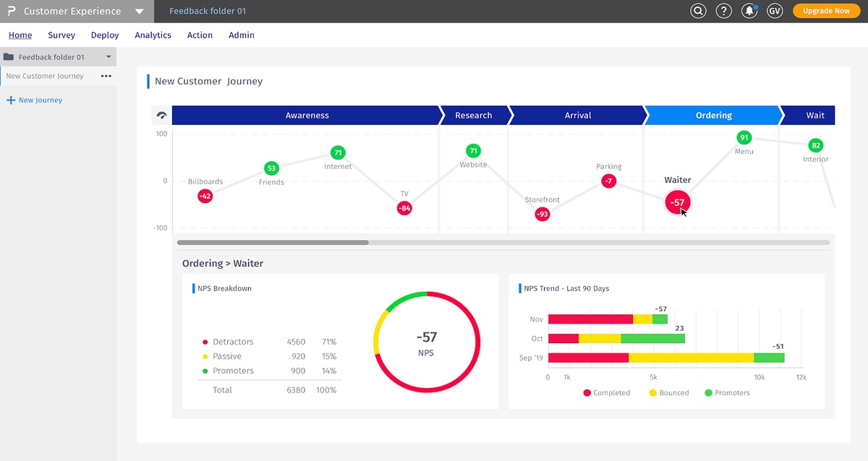Viewport: 868px width, 461px height.
Task: Click the New Journey link
Action: pyautogui.click(x=41, y=100)
